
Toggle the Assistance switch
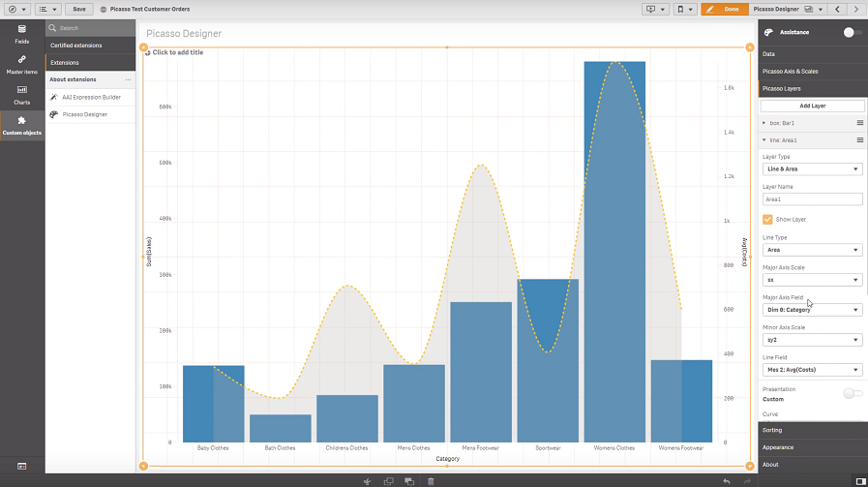(x=852, y=32)
